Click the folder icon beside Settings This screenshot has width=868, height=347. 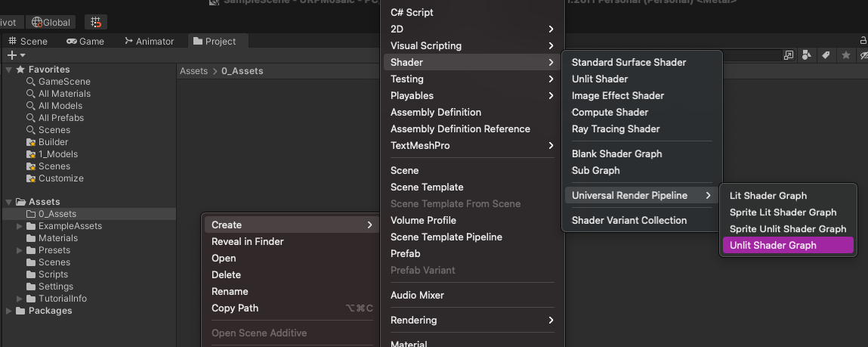point(31,287)
